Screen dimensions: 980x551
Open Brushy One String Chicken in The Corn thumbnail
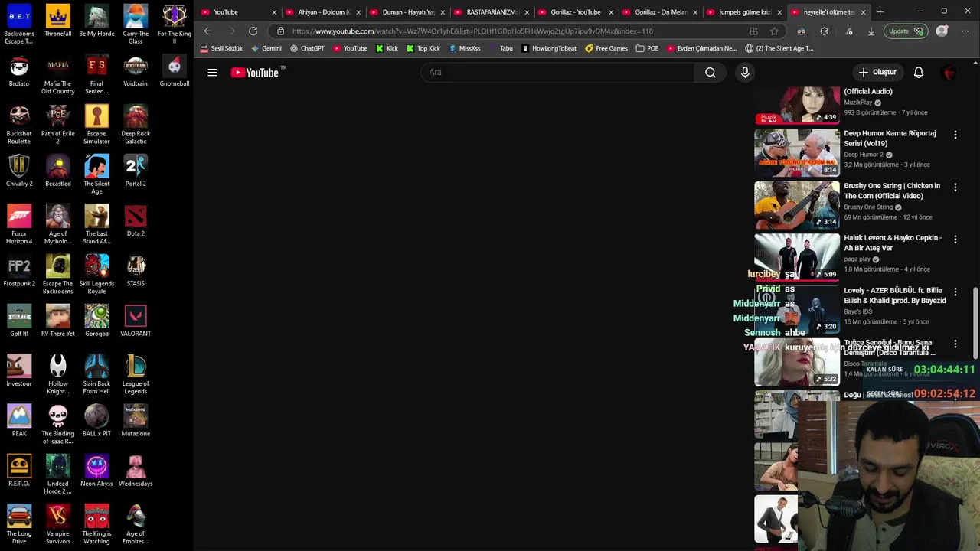point(797,204)
